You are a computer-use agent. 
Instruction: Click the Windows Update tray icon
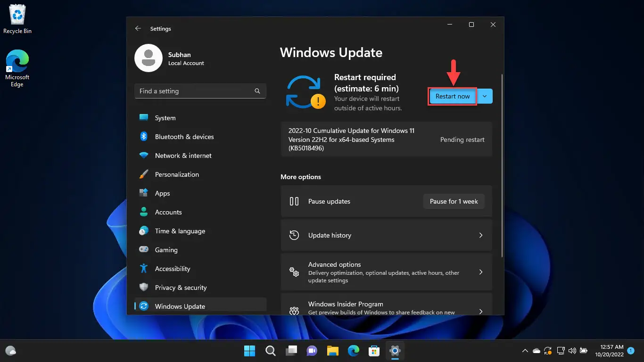[x=548, y=351]
